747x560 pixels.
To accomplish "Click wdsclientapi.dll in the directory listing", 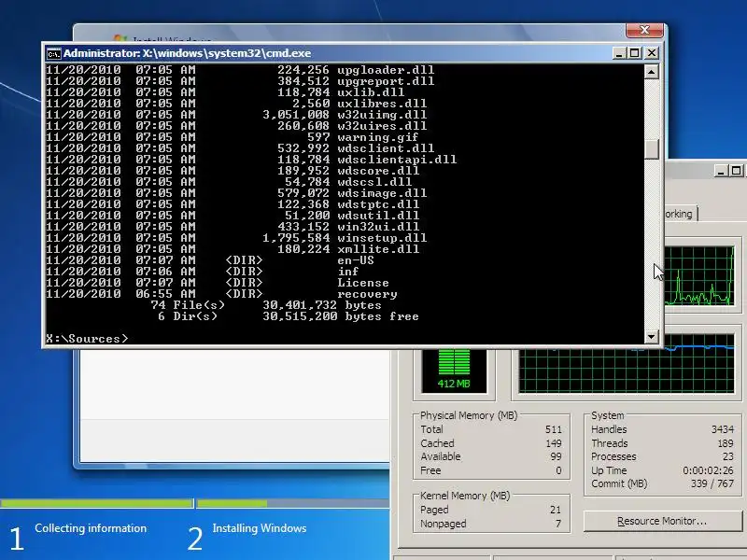I will click(397, 160).
